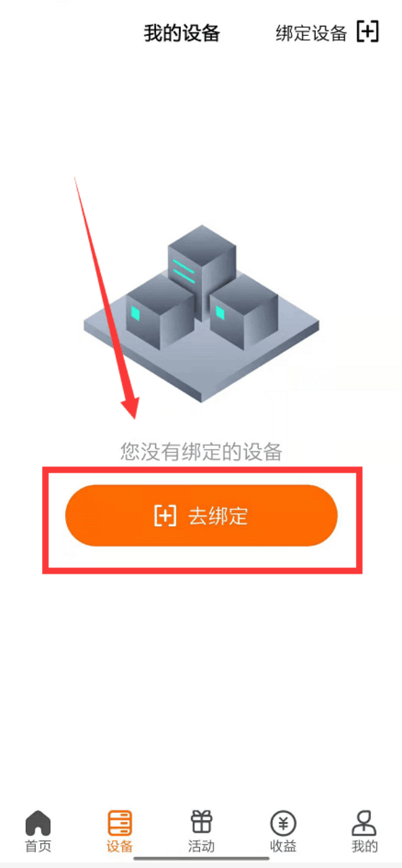Tap the 收益 tab label
This screenshot has height=868, width=402.
(x=283, y=846)
